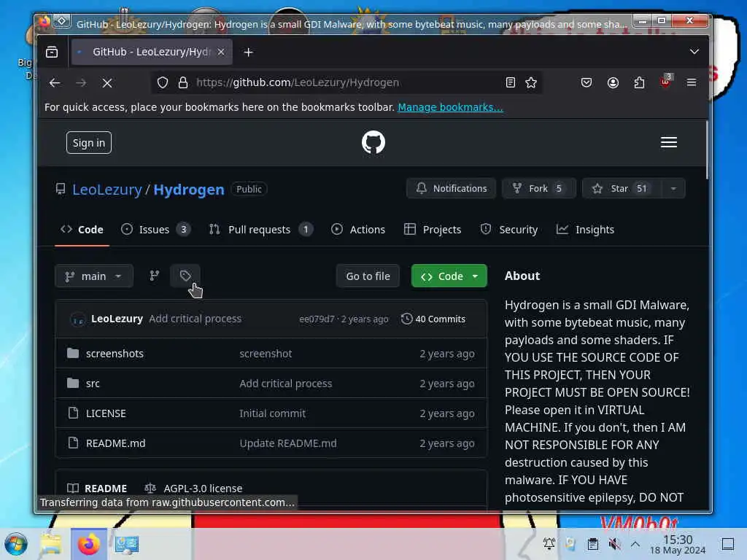The width and height of the screenshot is (747, 560).
Task: View tags via tag icon
Action: click(185, 276)
